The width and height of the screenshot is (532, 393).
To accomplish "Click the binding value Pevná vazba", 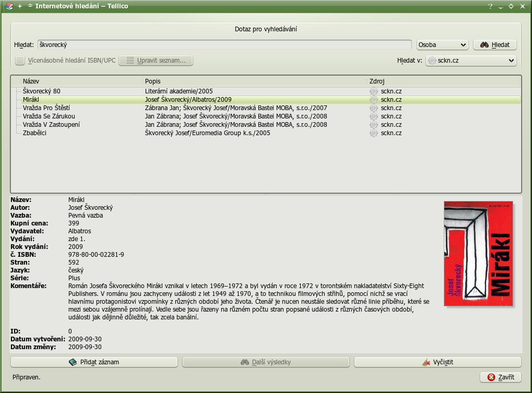I will pos(86,216).
